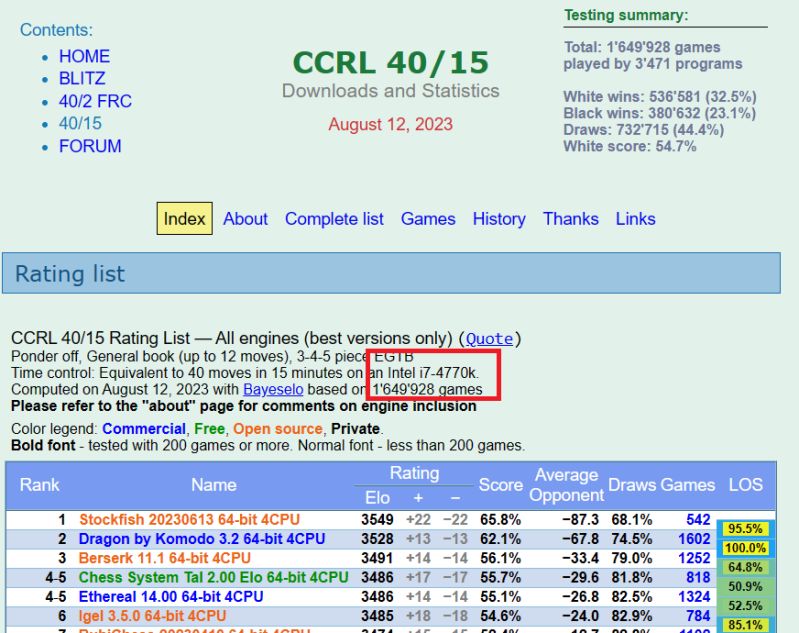Open Stockfish 20230613 64-bit 4CPU entry

pyautogui.click(x=190, y=519)
